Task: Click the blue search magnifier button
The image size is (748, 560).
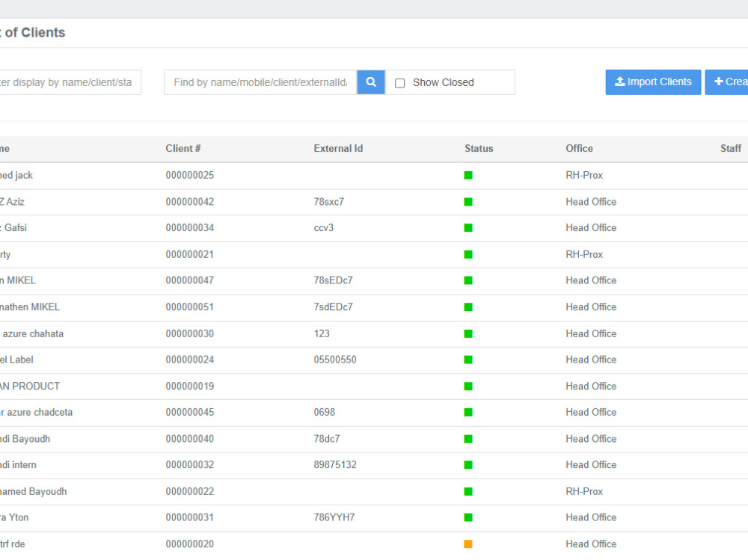Action: point(371,82)
